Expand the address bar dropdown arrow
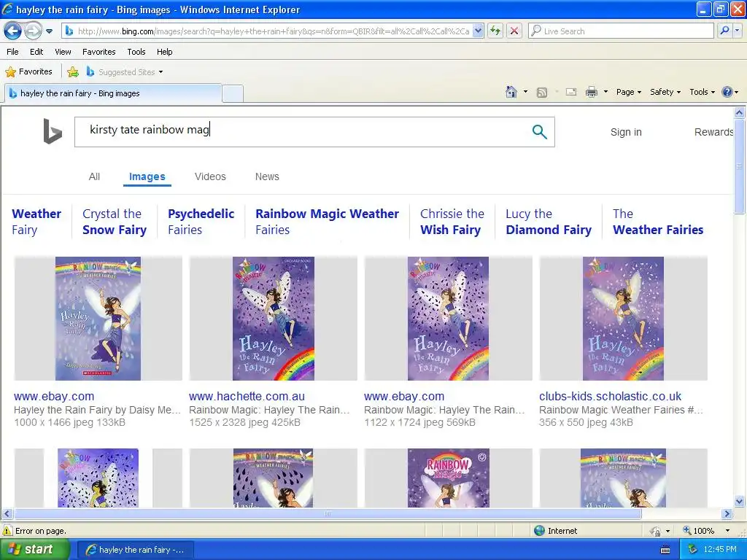 click(479, 31)
